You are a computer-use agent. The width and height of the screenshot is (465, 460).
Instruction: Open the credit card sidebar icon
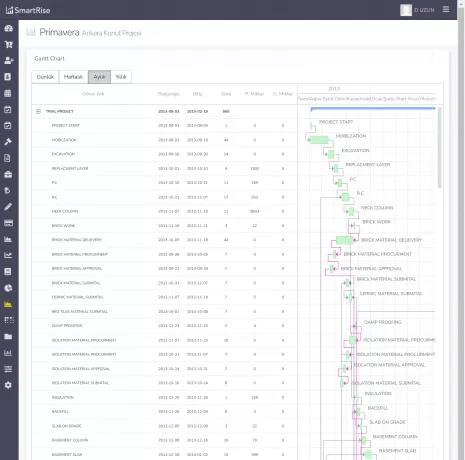coord(8,223)
